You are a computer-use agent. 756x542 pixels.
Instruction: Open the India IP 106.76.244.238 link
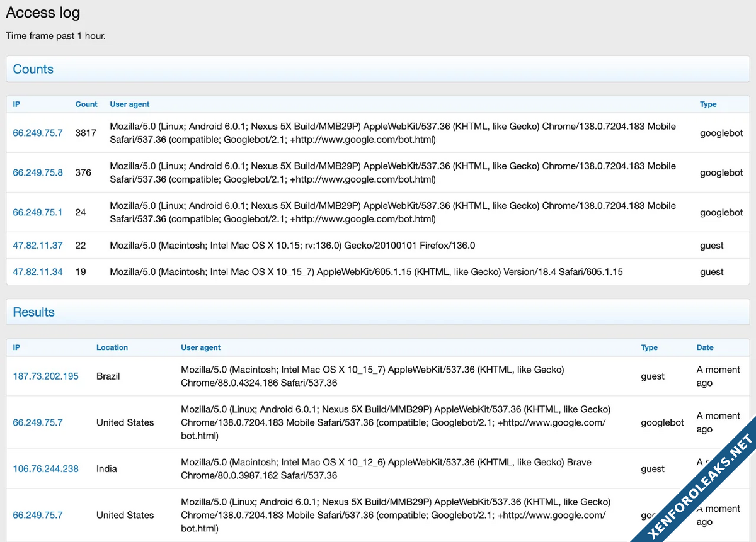[46, 468]
